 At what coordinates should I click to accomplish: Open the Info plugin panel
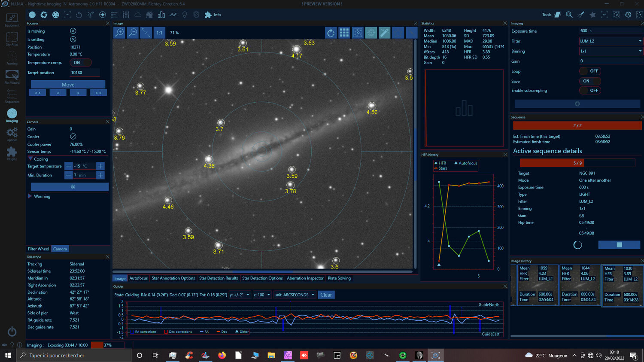[x=213, y=15]
